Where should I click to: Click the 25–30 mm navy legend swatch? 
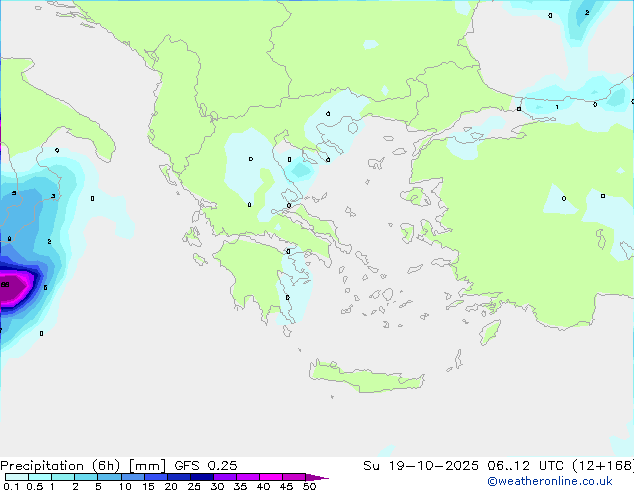[202, 477]
